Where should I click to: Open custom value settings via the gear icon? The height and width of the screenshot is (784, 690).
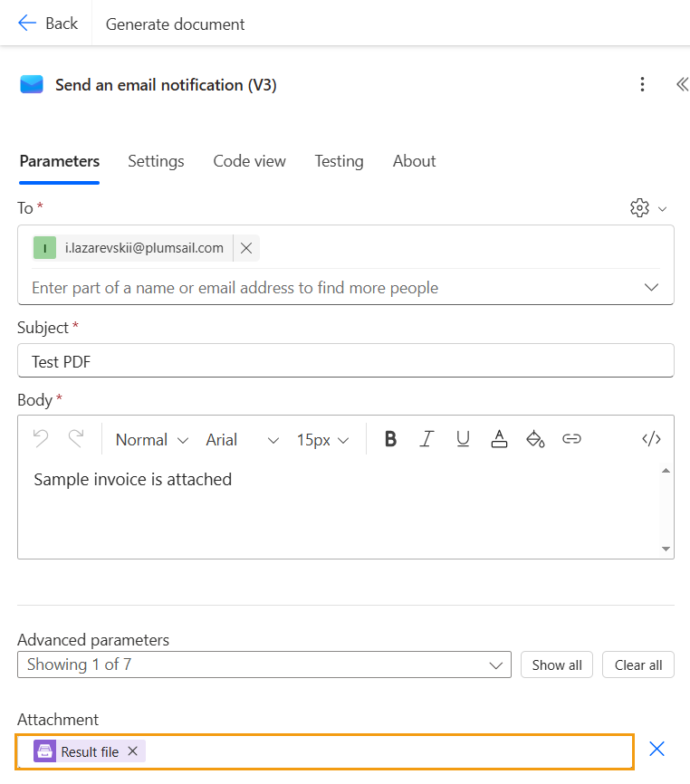(640, 207)
